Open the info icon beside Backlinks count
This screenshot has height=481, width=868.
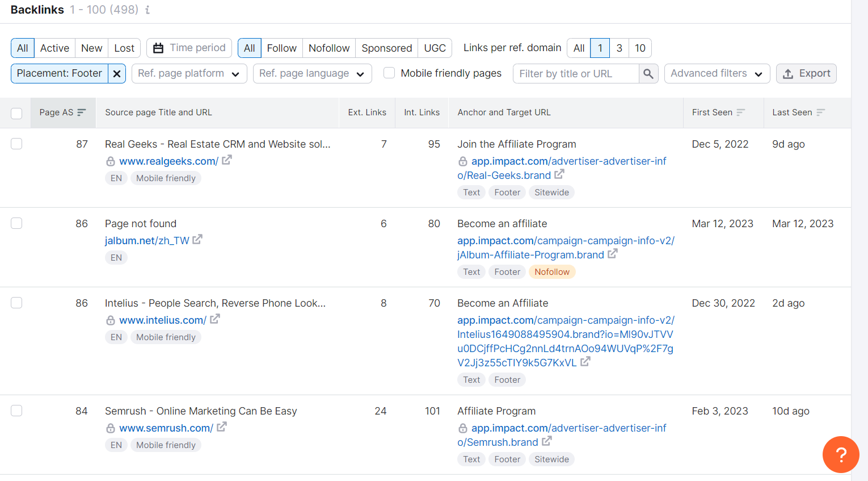point(148,10)
